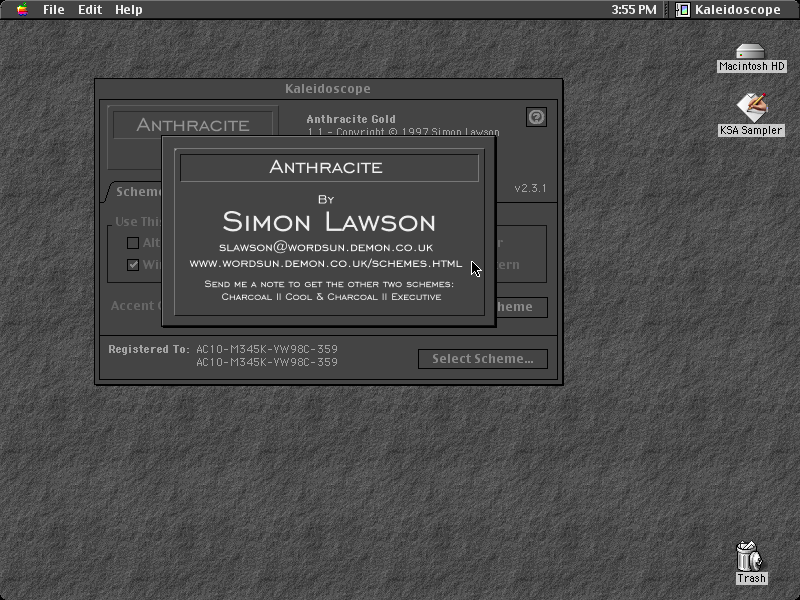Screen dimensions: 800x600
Task: Click the partially hidden scheme button
Action: pos(521,307)
